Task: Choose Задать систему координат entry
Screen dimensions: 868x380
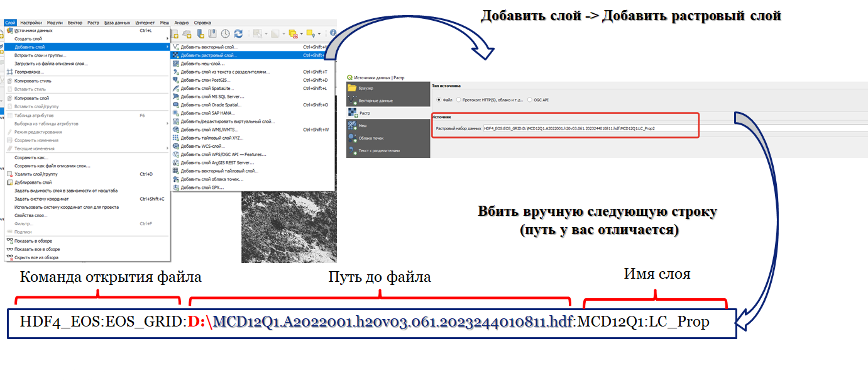Action: (87, 198)
